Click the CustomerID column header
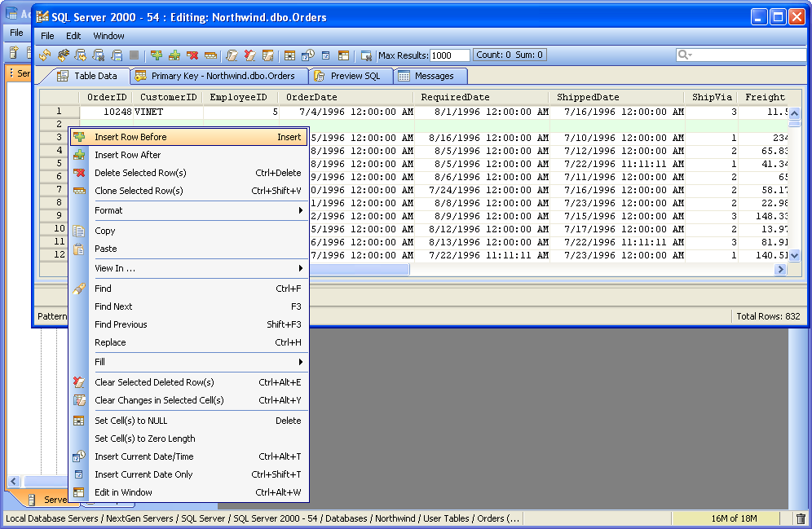 coord(168,97)
